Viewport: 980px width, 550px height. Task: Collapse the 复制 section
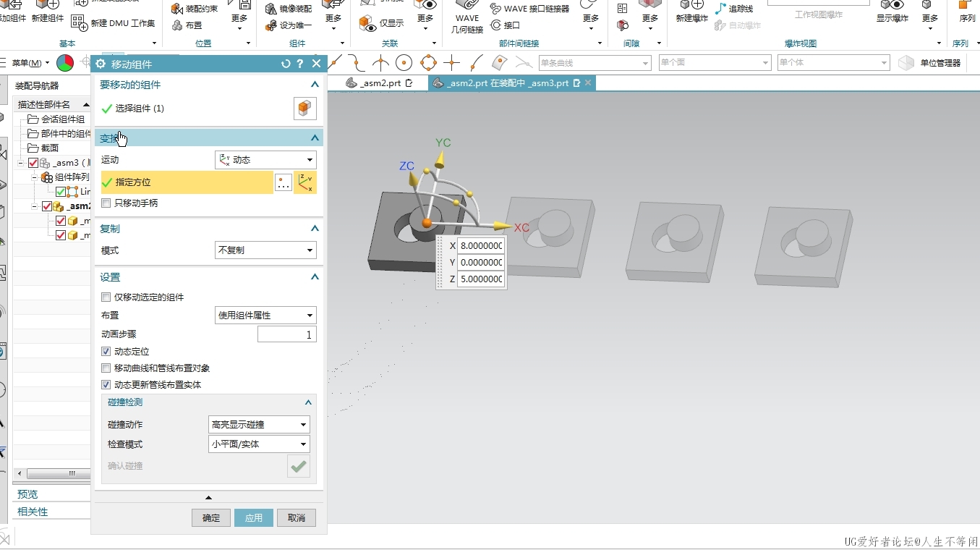pyautogui.click(x=315, y=229)
